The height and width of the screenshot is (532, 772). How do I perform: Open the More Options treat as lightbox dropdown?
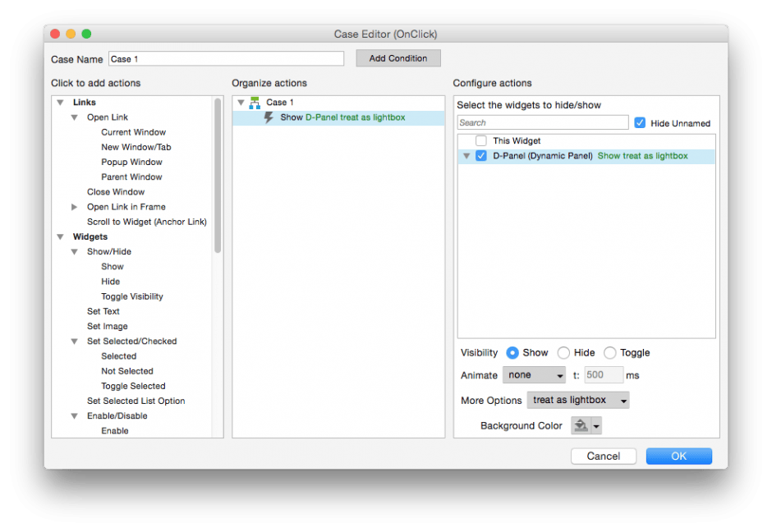(578, 401)
